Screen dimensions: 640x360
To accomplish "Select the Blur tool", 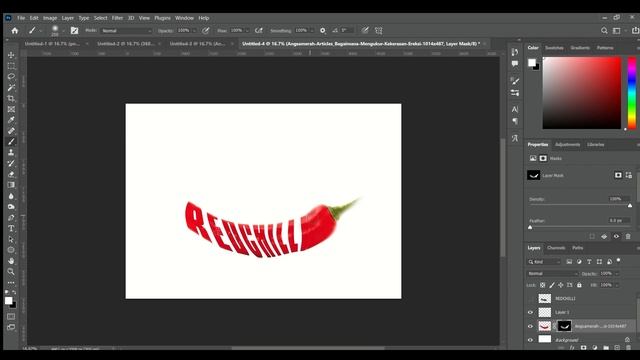I will pyautogui.click(x=11, y=196).
